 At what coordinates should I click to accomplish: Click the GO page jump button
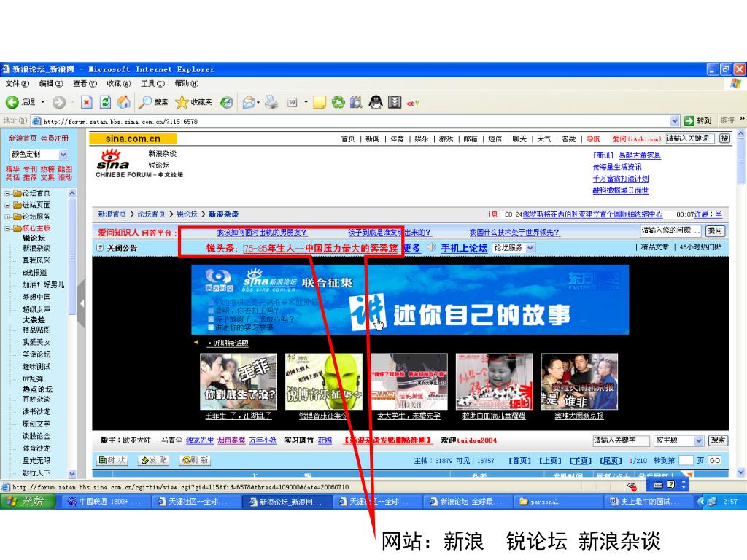point(715,461)
